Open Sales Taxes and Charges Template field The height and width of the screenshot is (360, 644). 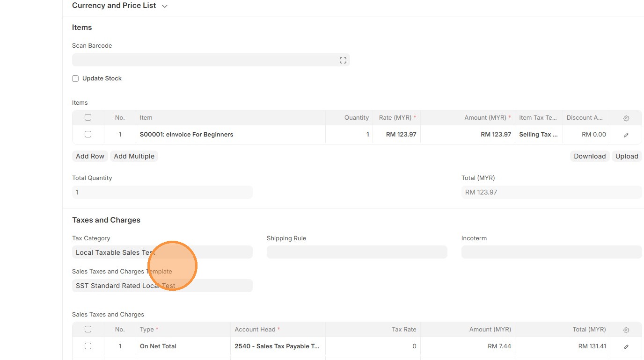(x=162, y=286)
